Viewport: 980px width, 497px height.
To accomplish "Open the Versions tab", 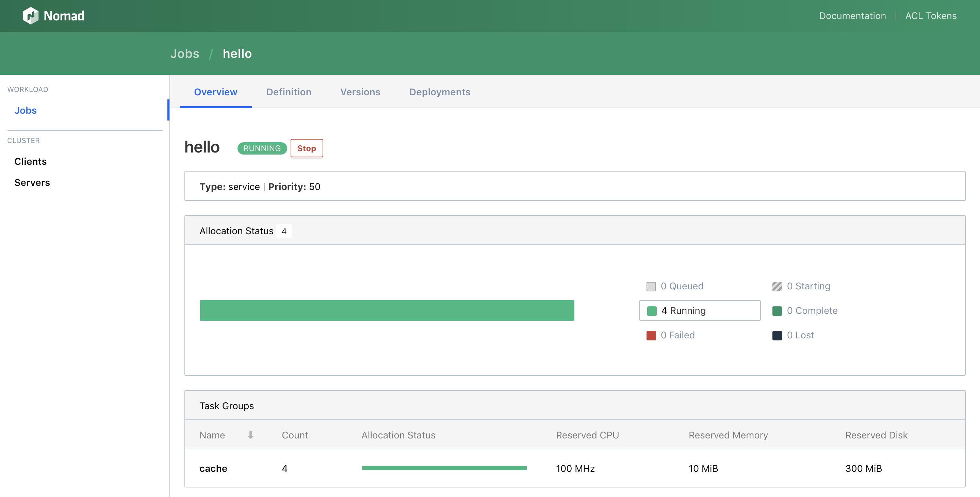I will (x=360, y=92).
